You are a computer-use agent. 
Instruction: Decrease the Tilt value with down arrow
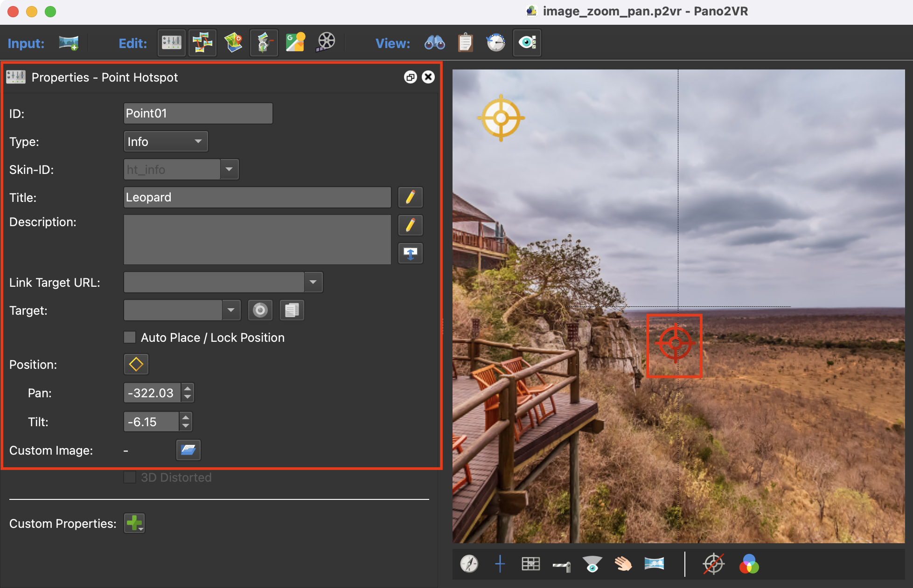pos(186,426)
